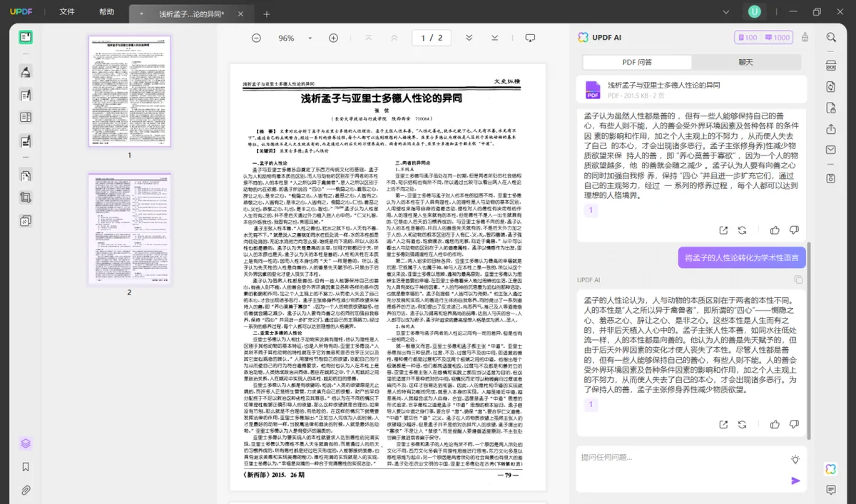Open a new tab with plus button
This screenshot has height=504, width=856.
click(x=267, y=14)
